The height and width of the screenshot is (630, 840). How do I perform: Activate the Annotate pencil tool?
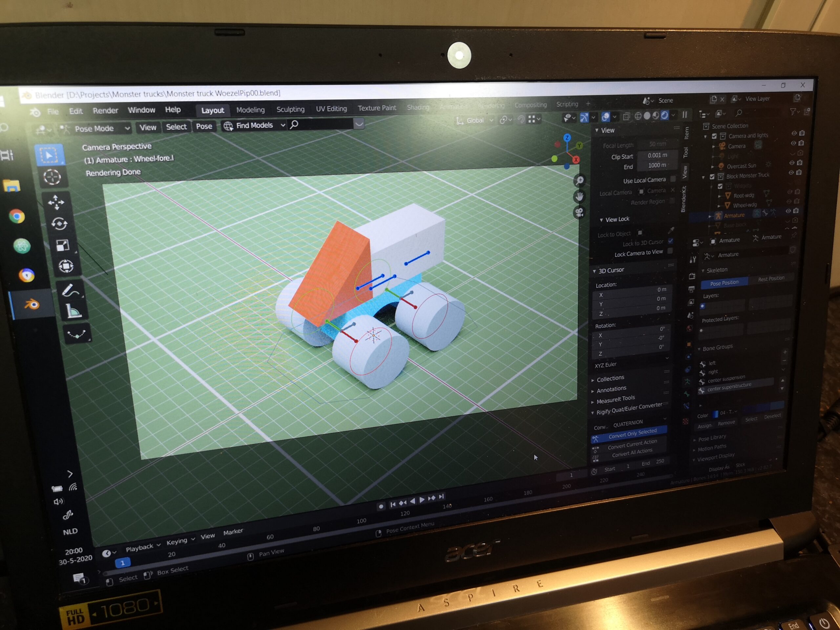71,290
